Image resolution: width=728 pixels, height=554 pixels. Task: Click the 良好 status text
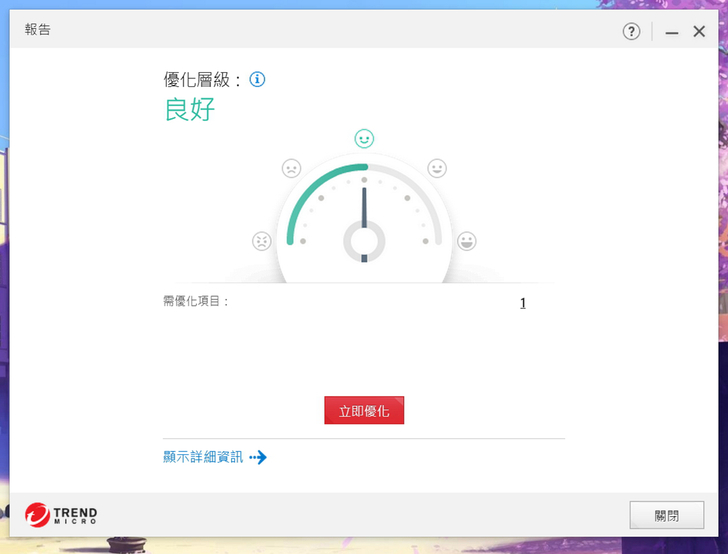190,110
